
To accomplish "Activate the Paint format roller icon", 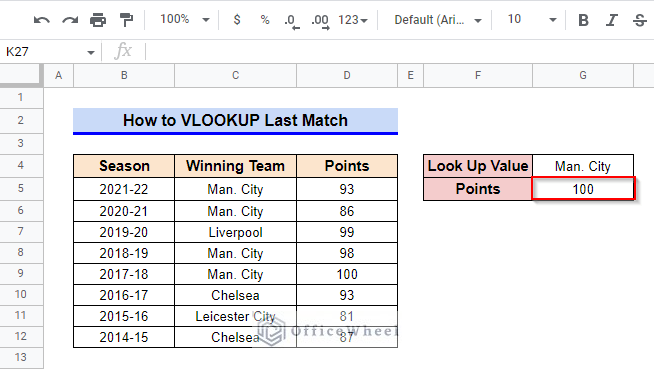I will 126,20.
